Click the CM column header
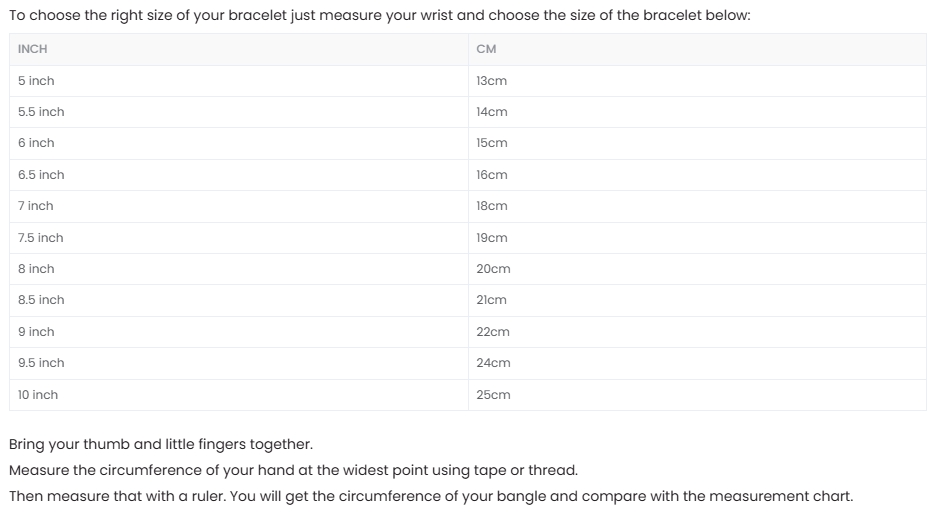Screen dimensions: 931x515 pyautogui.click(x=697, y=49)
